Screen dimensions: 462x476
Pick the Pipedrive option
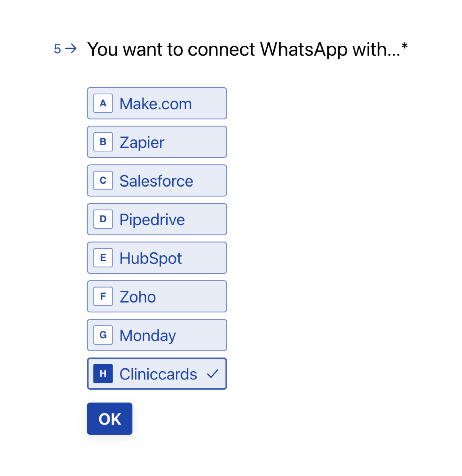pyautogui.click(x=157, y=219)
